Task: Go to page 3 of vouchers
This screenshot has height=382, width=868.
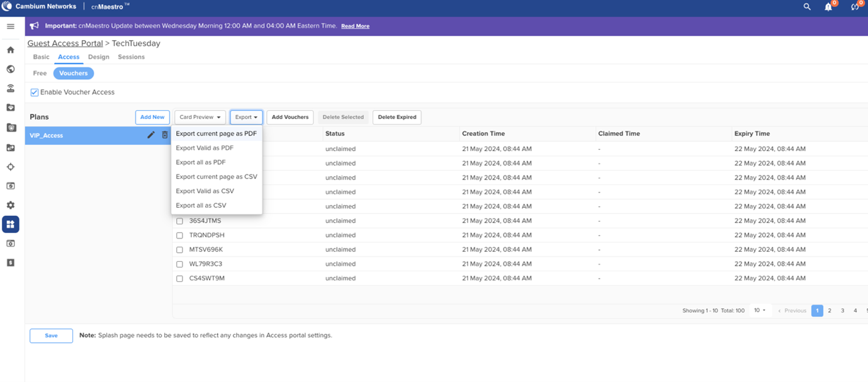Action: click(x=842, y=310)
